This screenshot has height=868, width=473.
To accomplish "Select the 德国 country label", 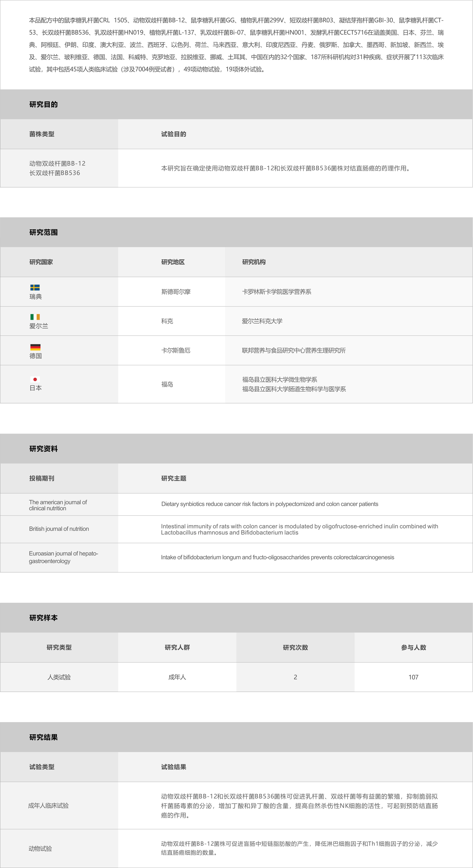I will (x=36, y=356).
